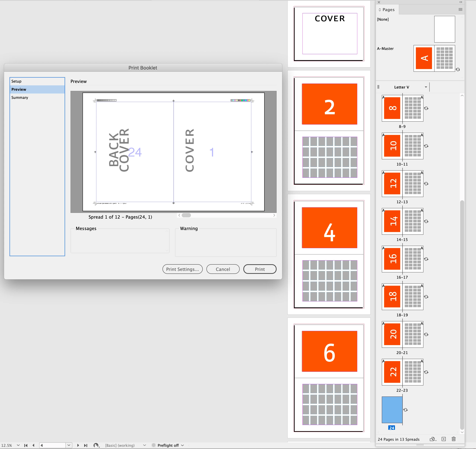The width and height of the screenshot is (476, 449).
Task: Click the preview spread scroll slider
Action: pyautogui.click(x=186, y=215)
